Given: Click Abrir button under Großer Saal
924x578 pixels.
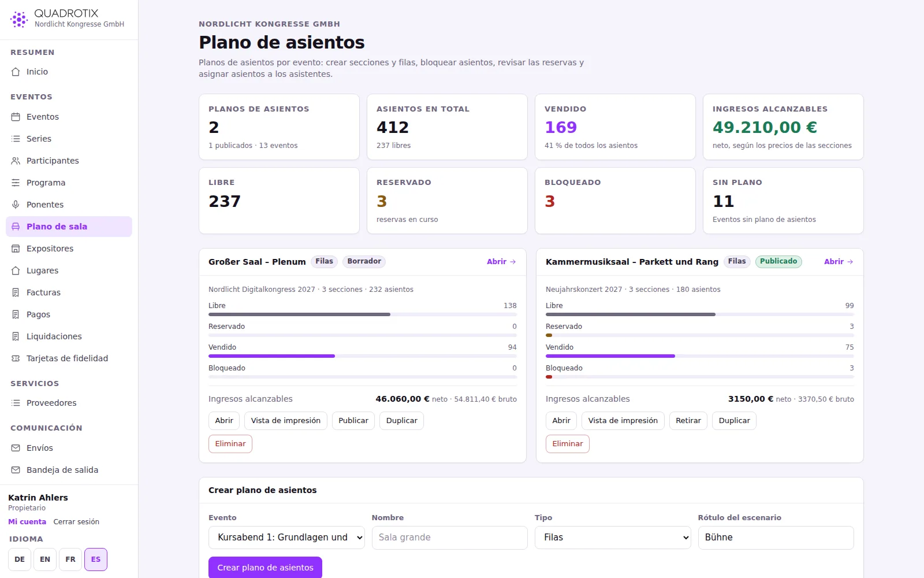Looking at the screenshot, I should [224, 421].
